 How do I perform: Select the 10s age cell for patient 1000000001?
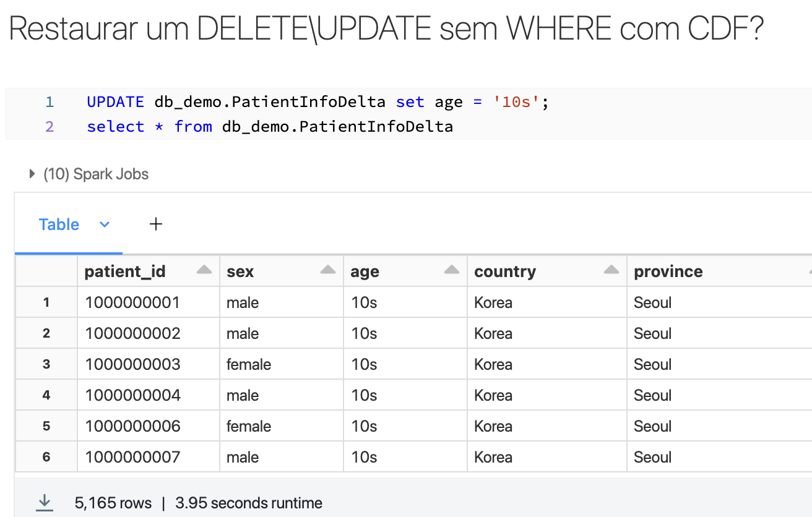(x=405, y=302)
